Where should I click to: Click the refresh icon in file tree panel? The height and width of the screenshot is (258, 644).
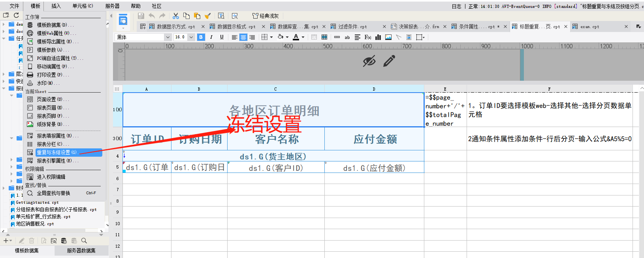16,15
